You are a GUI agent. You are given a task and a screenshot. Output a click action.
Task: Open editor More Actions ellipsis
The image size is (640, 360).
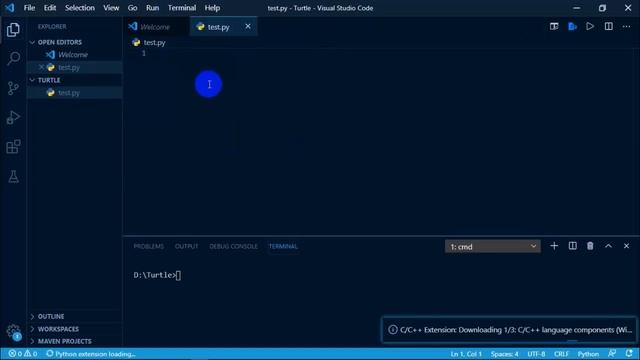pyautogui.click(x=626, y=27)
